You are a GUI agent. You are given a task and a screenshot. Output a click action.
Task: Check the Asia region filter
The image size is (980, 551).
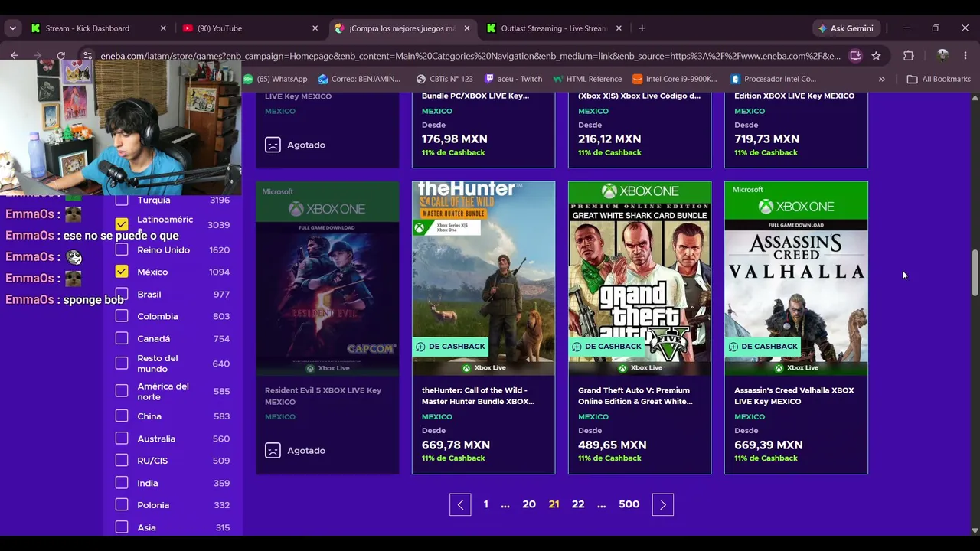(x=122, y=527)
